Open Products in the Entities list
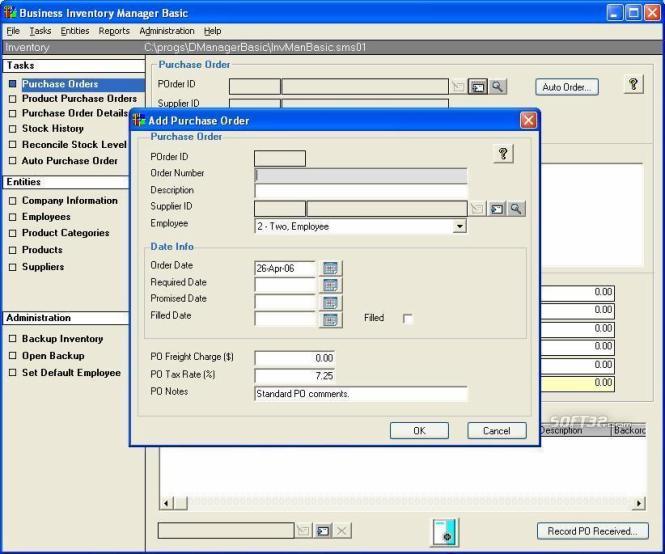This screenshot has width=665, height=554. (x=42, y=250)
